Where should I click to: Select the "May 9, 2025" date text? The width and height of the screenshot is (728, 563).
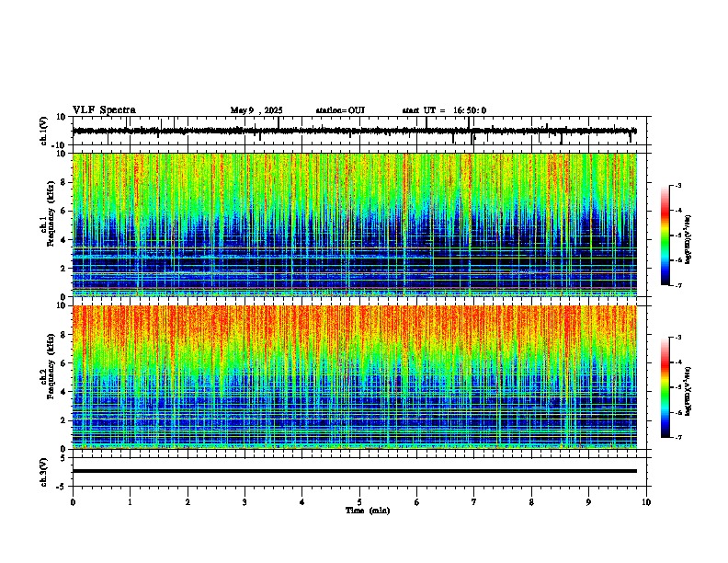point(256,110)
